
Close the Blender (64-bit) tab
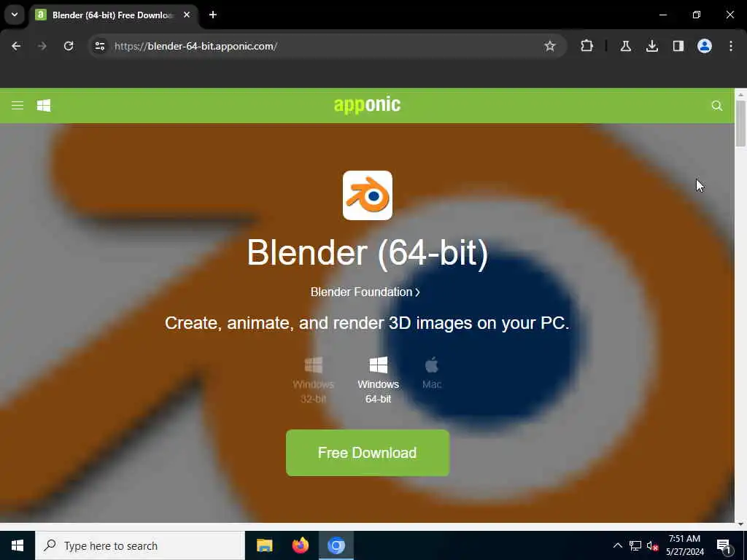(x=187, y=15)
